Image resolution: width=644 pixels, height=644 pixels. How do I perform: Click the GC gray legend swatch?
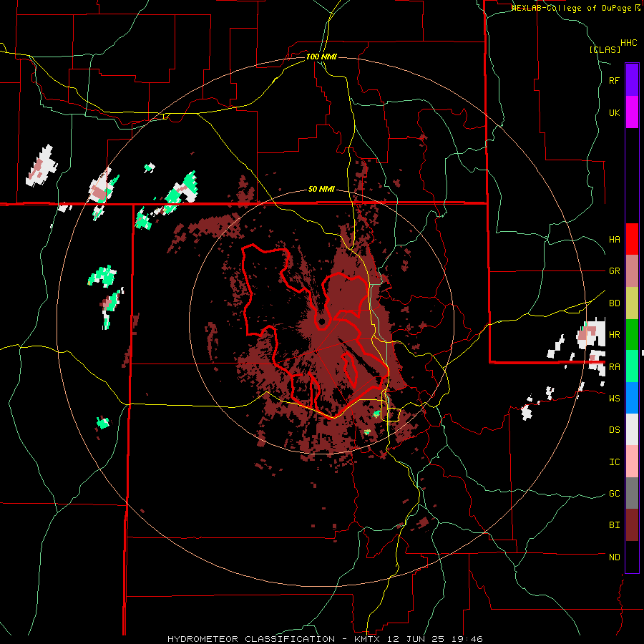pos(632,493)
